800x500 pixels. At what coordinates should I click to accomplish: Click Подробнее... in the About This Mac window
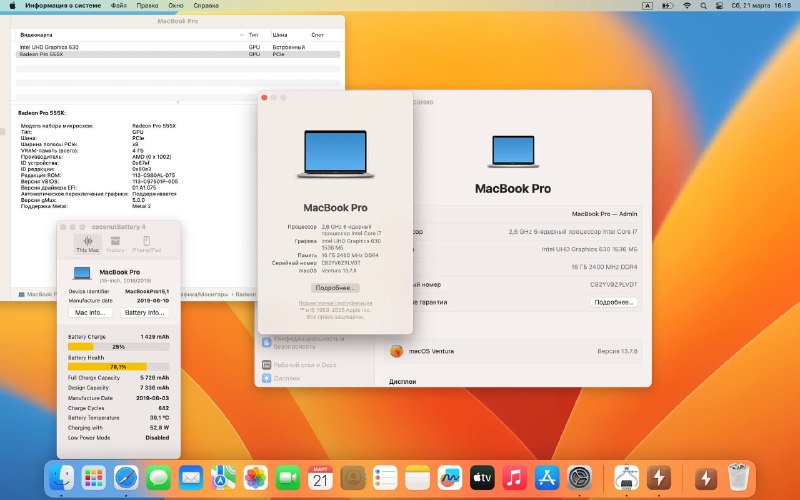click(335, 286)
